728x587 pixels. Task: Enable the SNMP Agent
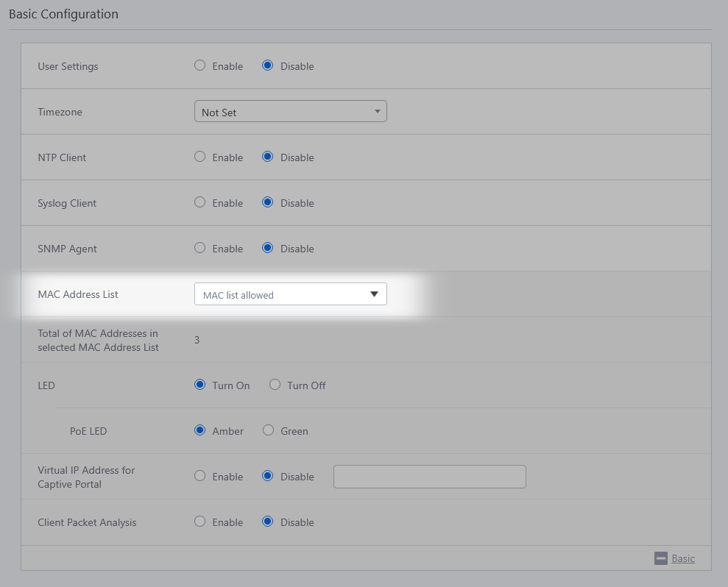(x=199, y=248)
